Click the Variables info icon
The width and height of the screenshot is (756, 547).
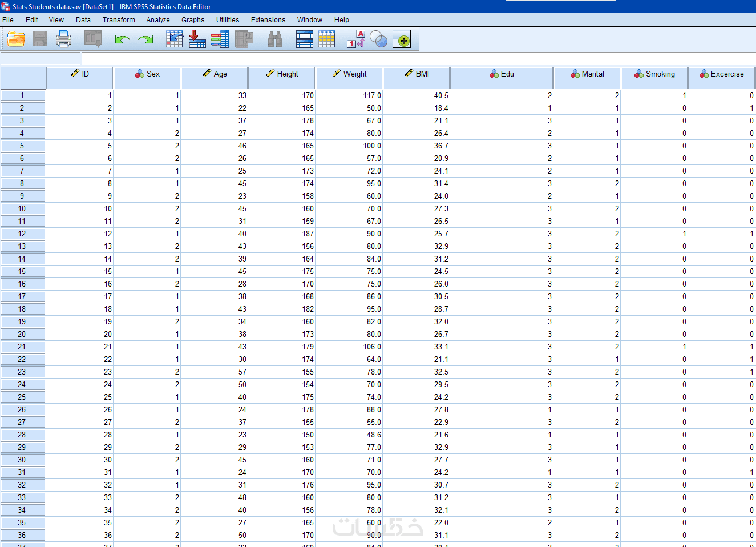point(220,39)
